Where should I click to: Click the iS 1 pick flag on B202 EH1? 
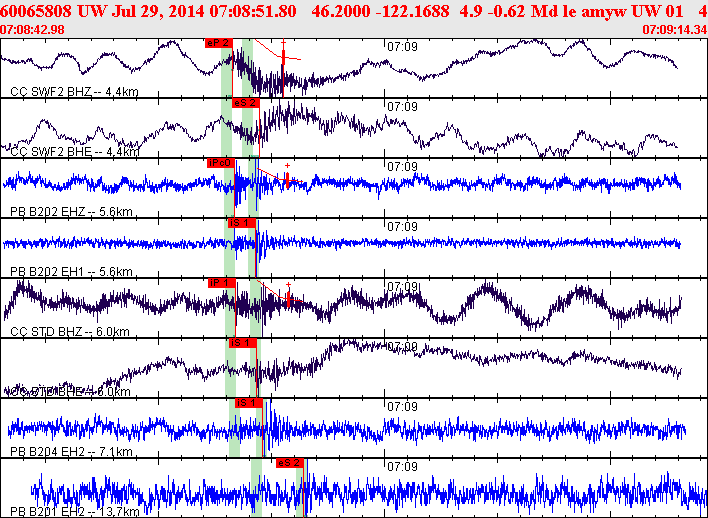pyautogui.click(x=242, y=223)
